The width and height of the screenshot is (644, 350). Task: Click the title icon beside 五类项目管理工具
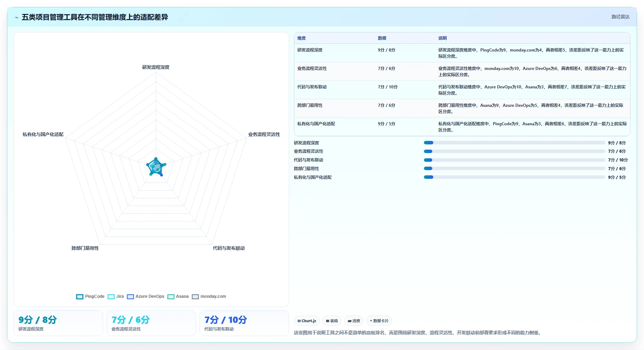(x=16, y=17)
